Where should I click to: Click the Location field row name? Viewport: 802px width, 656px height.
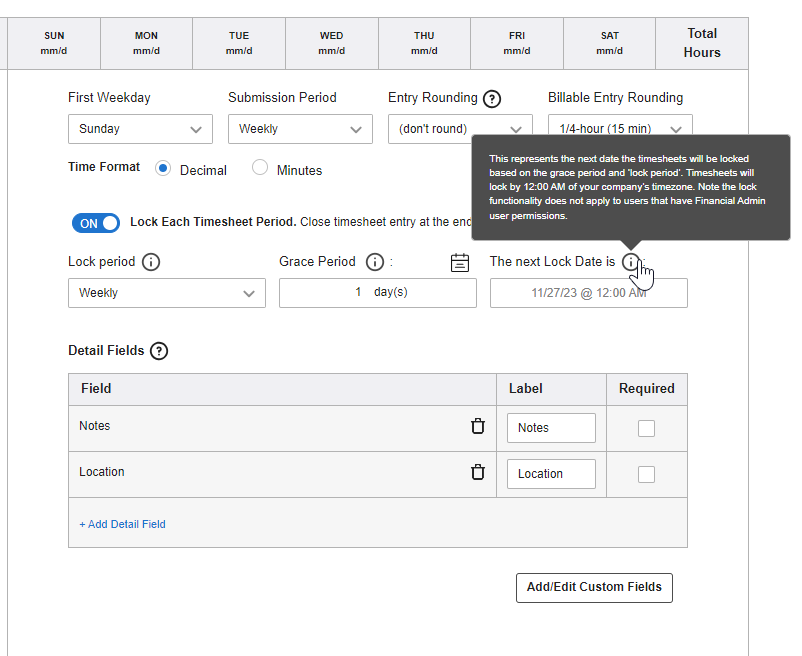tap(102, 472)
